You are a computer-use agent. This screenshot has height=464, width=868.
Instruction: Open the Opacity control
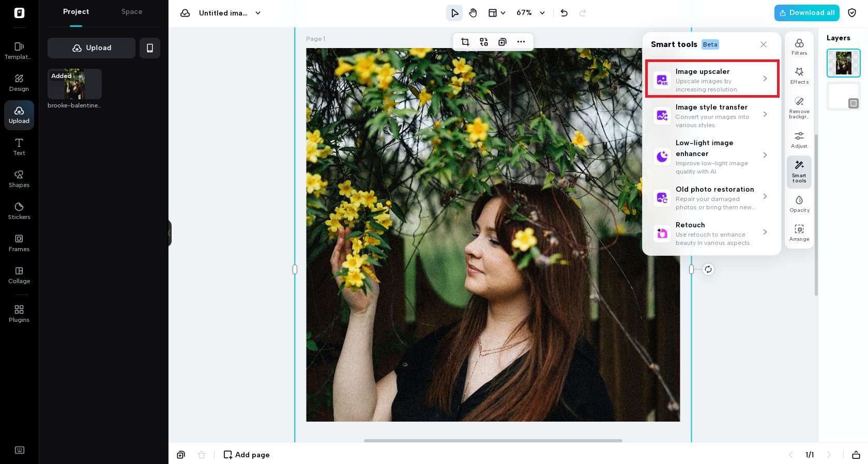coord(799,204)
